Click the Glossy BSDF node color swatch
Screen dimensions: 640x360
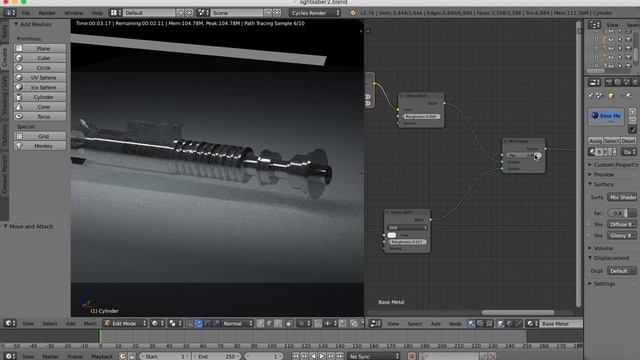pos(392,235)
